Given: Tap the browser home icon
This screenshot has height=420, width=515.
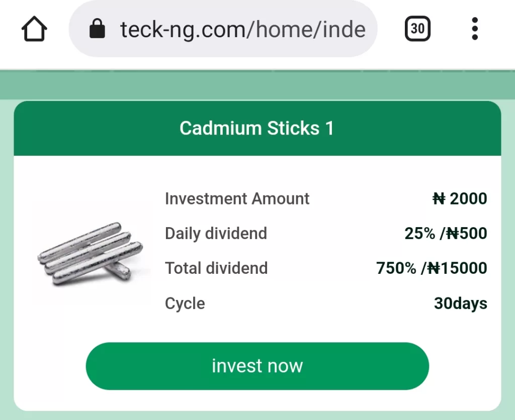Looking at the screenshot, I should point(34,29).
